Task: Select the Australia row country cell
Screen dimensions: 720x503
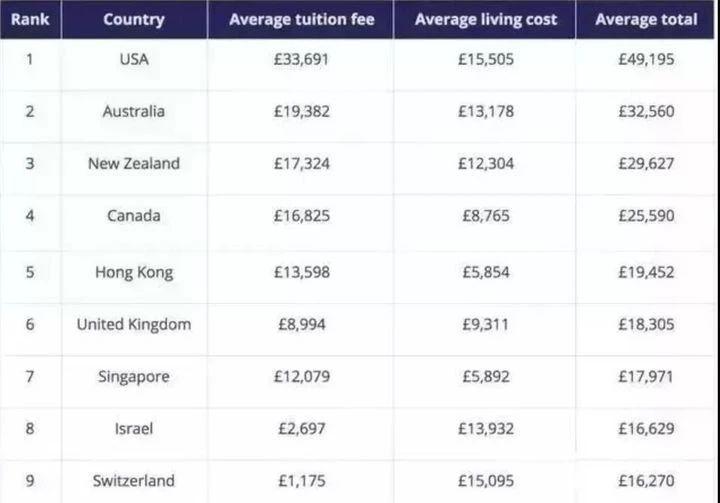Action: 134,111
